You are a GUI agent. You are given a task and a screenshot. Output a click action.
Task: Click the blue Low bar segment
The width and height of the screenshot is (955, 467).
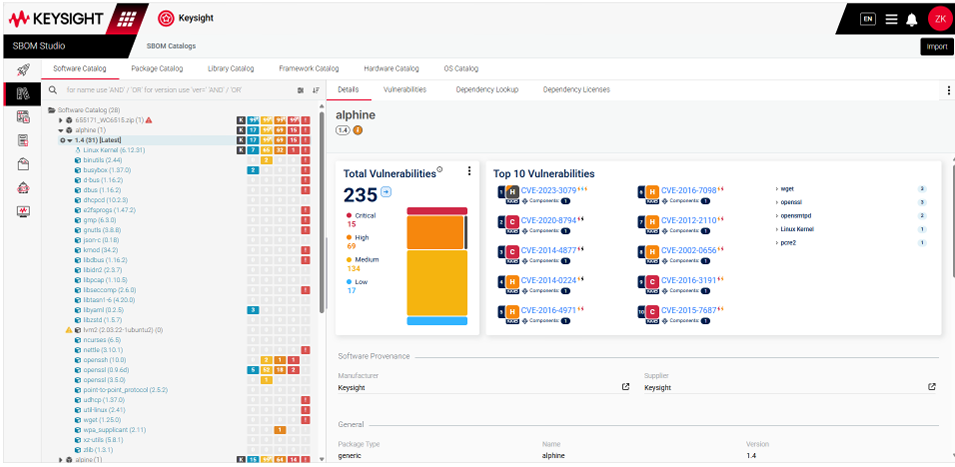tap(437, 321)
